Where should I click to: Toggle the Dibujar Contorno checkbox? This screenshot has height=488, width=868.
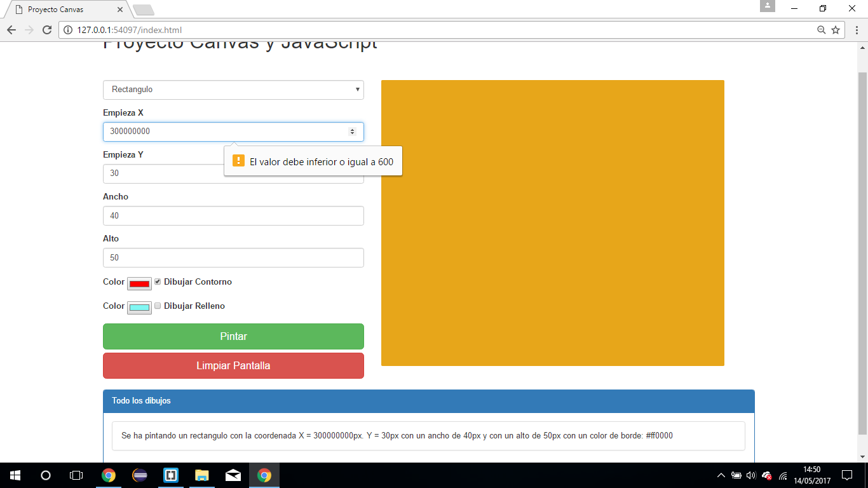coord(158,281)
